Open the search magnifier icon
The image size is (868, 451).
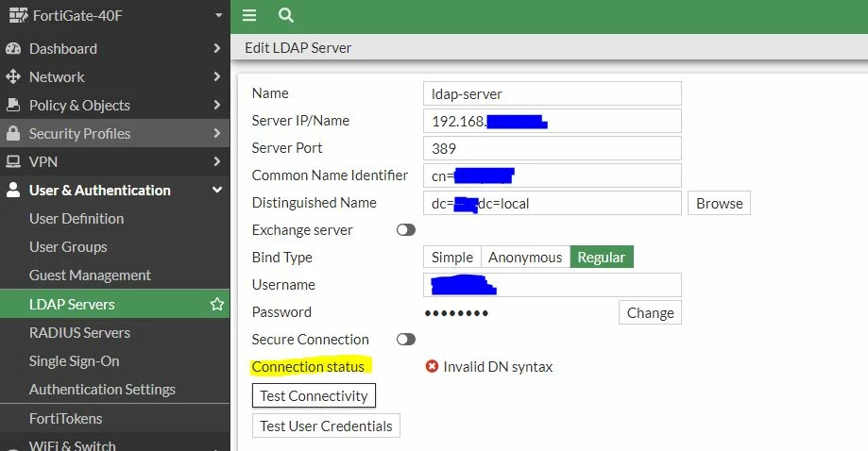tap(285, 15)
